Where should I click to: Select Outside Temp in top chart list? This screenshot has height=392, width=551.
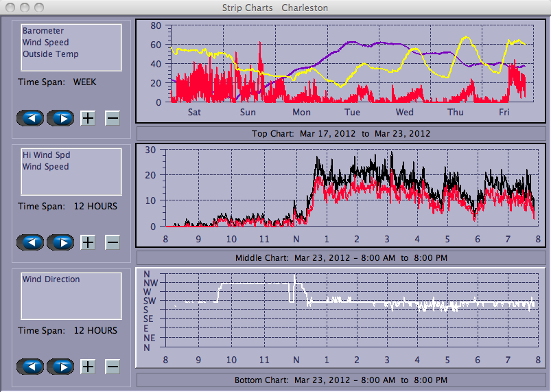click(50, 54)
